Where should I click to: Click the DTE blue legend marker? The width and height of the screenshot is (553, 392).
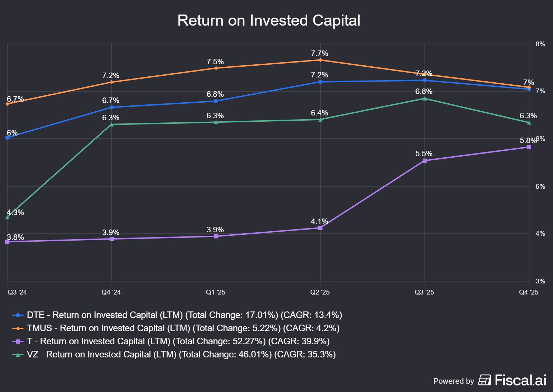click(18, 315)
